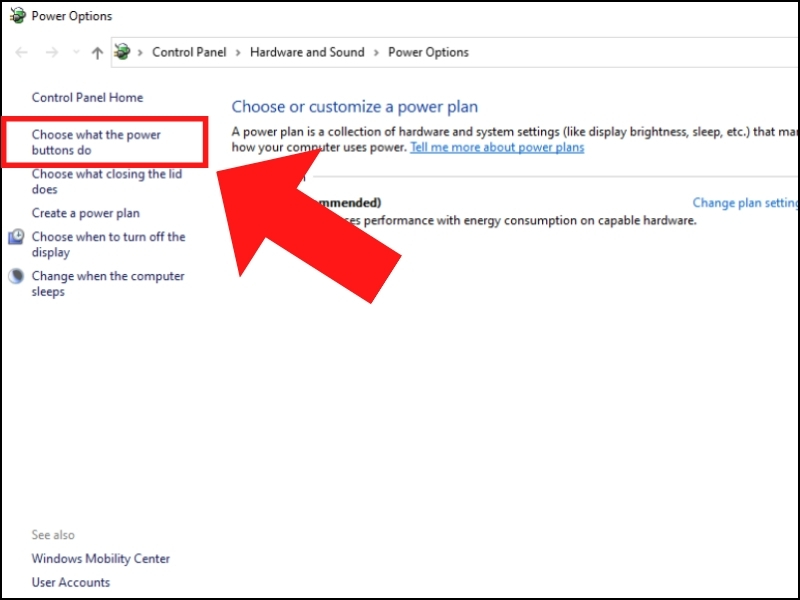Go up one level with up arrow
Viewport: 800px width, 600px height.
pyautogui.click(x=97, y=53)
